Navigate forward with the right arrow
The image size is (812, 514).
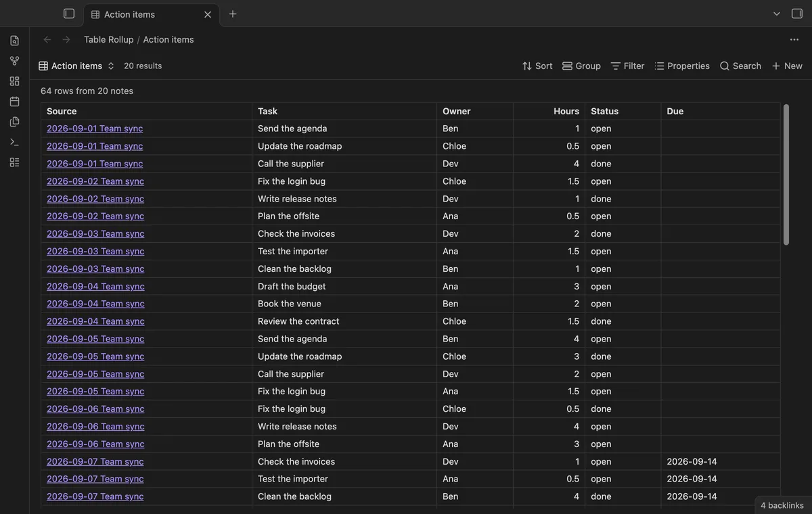[x=66, y=39]
